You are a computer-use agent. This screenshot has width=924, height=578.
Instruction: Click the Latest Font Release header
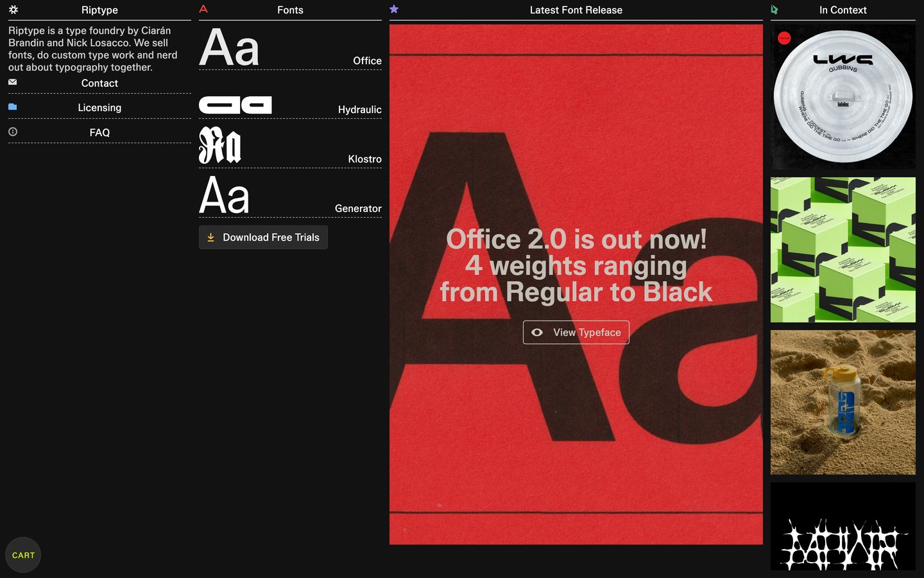point(576,10)
